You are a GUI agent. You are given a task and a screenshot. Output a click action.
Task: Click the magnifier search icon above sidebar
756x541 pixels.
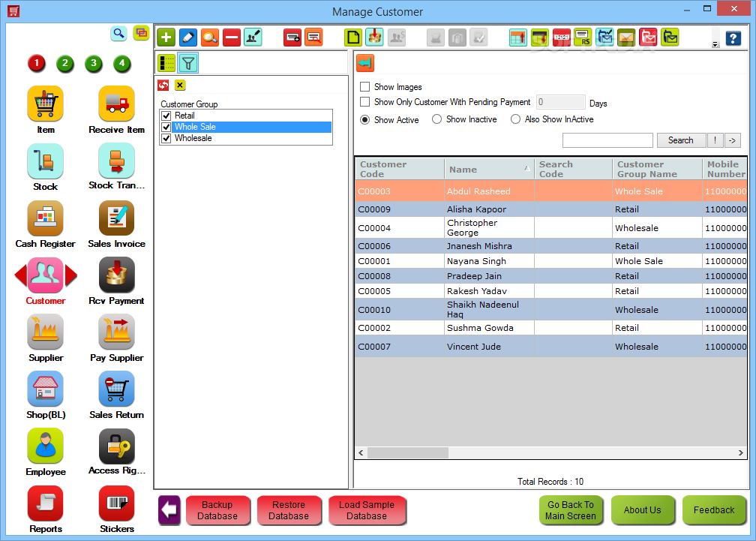[118, 33]
